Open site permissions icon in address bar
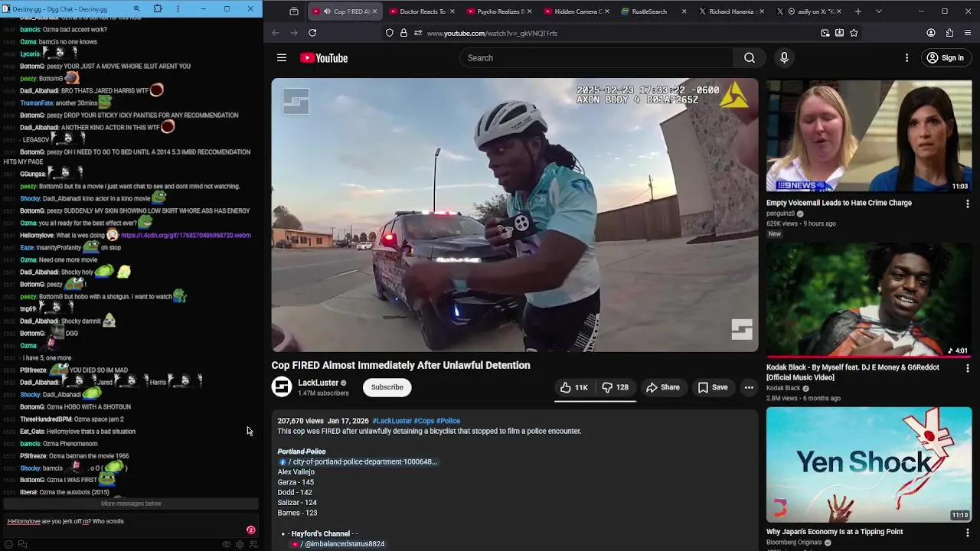 [417, 33]
